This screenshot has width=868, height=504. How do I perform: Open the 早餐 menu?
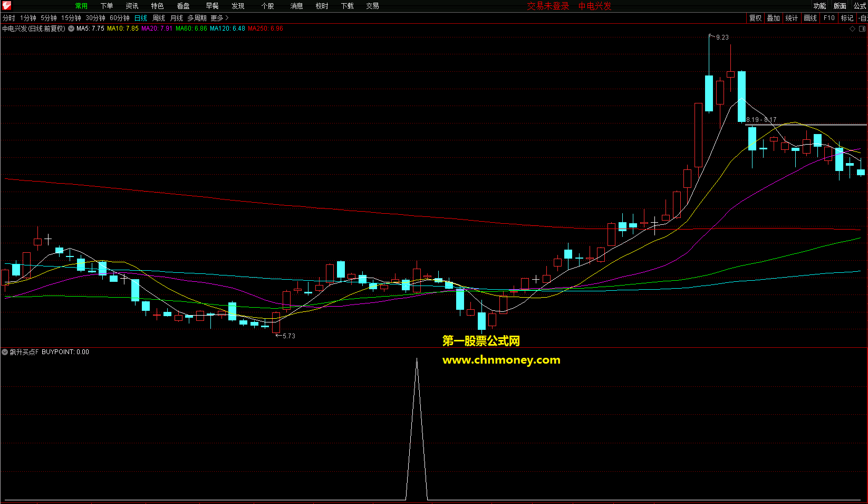coord(212,6)
